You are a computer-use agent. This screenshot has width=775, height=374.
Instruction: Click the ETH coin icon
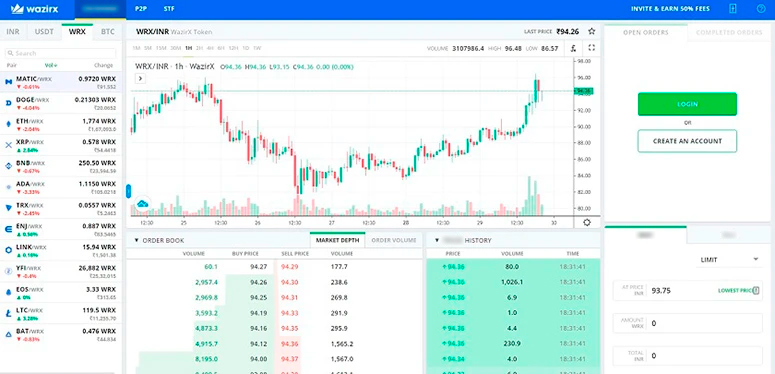coord(8,124)
